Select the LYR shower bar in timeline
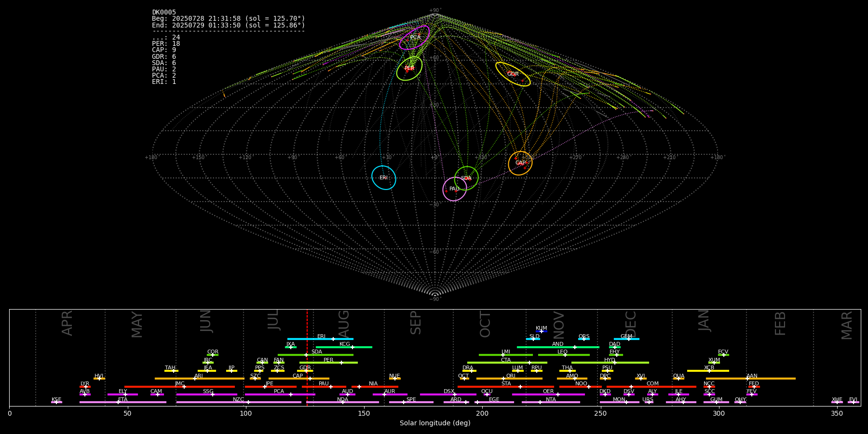This screenshot has height=434, width=868. pyautogui.click(x=85, y=387)
